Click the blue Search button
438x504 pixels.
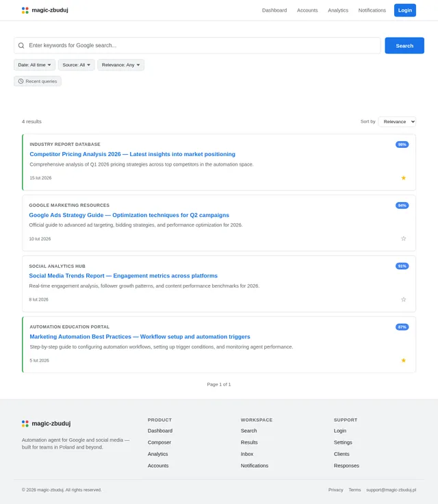coord(404,46)
